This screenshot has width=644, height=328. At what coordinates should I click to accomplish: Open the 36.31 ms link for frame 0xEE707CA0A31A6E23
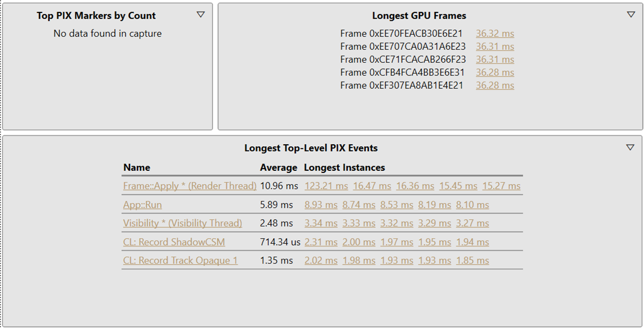495,47
